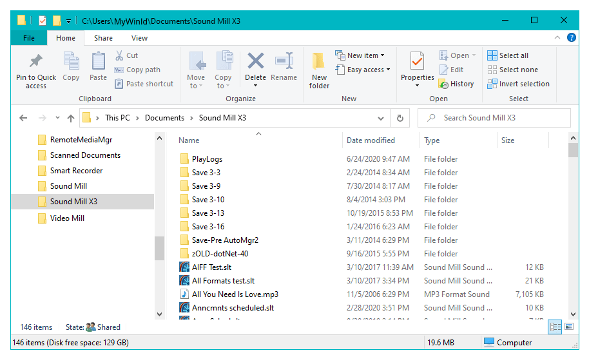Go back with the left arrow

tap(23, 118)
